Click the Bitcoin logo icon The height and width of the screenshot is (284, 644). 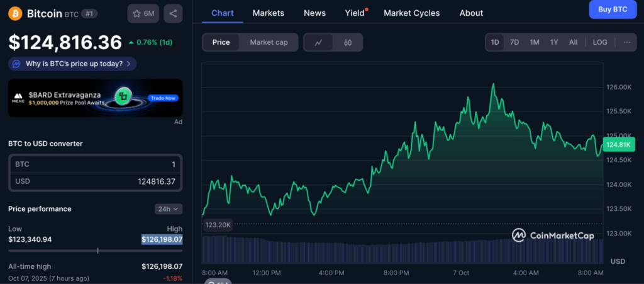[15, 13]
